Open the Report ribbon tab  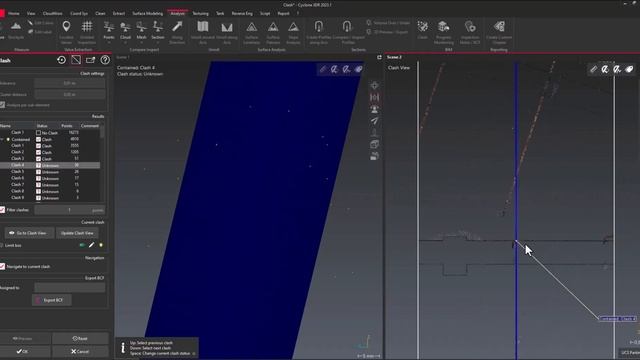click(283, 13)
